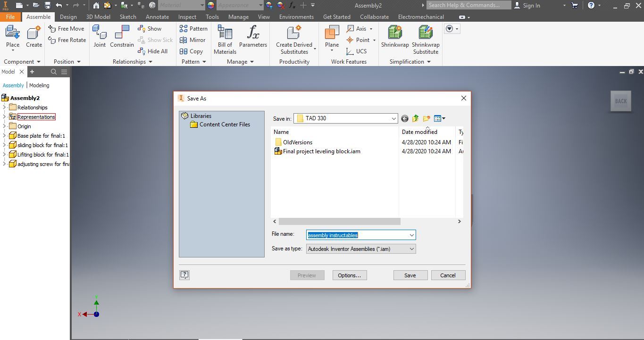Screen dimensions: 644x340
Task: Search the model browser with magnifier icon
Action: tap(54, 72)
